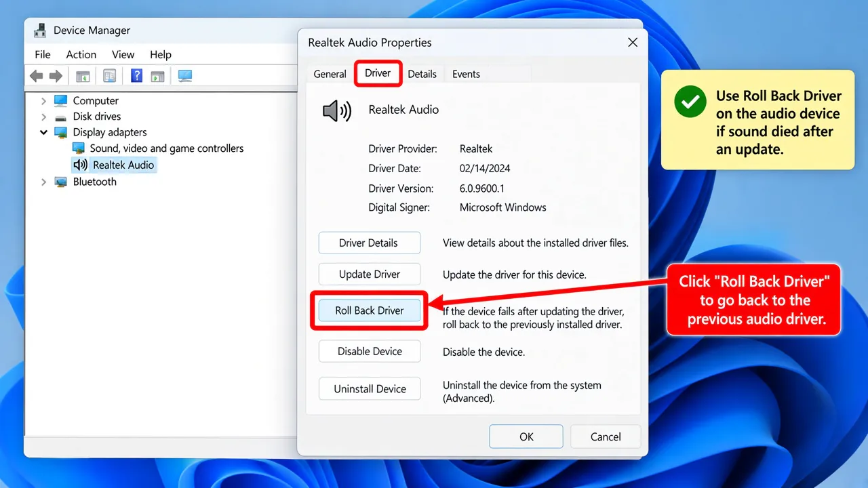Click the Forward arrow in Device Manager toolbar
This screenshot has width=868, height=488.
56,76
